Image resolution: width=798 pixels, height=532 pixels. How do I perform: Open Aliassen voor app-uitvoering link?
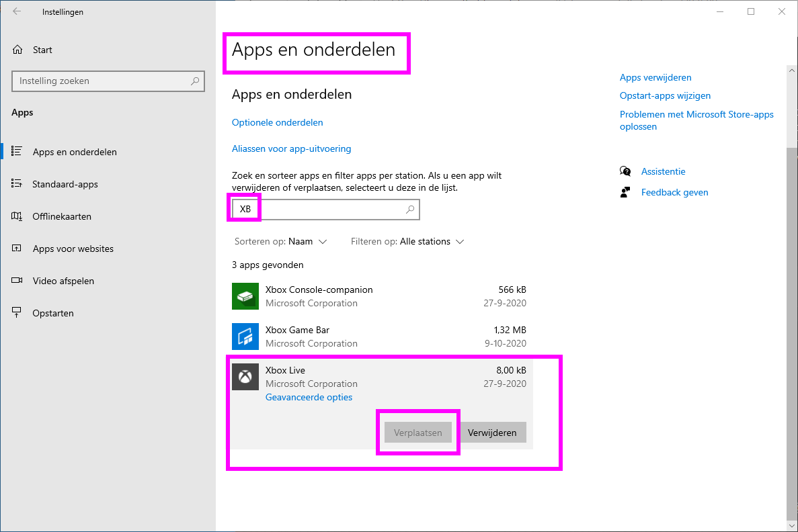[x=292, y=148]
